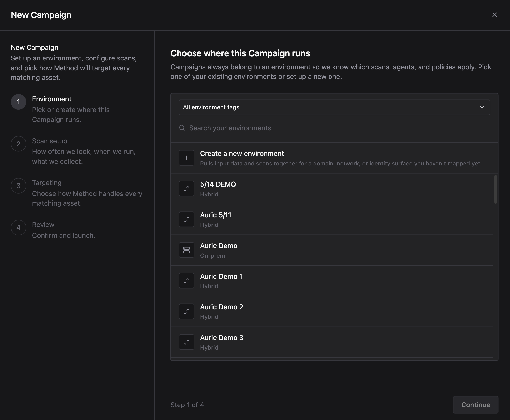Click the environment list scrollbar
The height and width of the screenshot is (420, 510).
(x=495, y=189)
